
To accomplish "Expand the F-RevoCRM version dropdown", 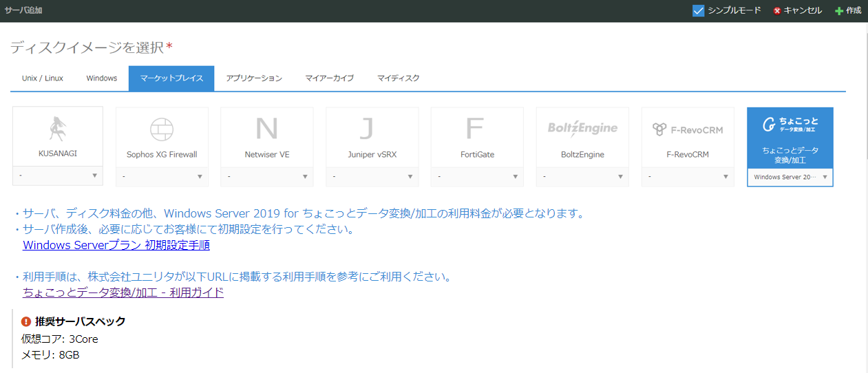I will click(x=688, y=177).
